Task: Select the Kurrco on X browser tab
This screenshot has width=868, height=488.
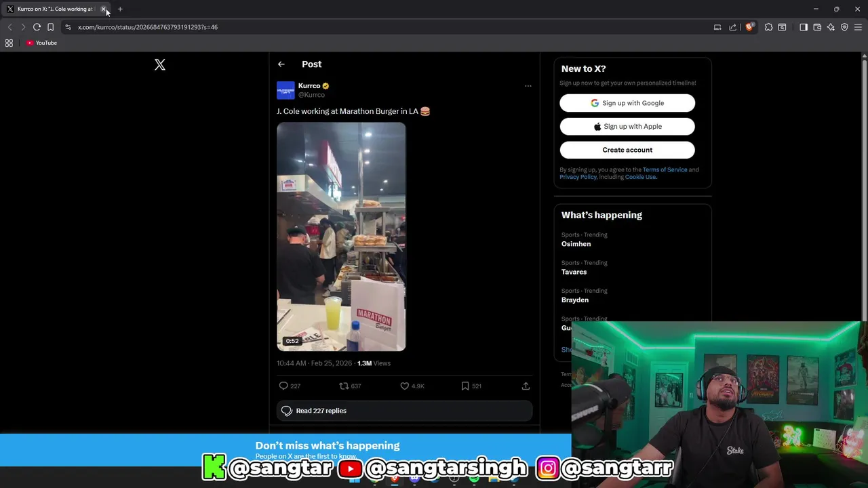Action: 56,9
